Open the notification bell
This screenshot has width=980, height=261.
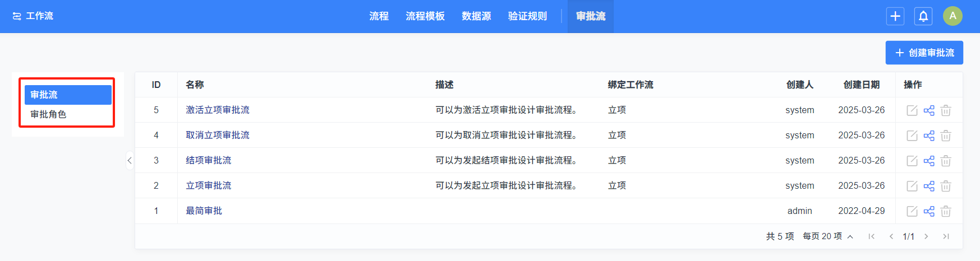click(923, 16)
